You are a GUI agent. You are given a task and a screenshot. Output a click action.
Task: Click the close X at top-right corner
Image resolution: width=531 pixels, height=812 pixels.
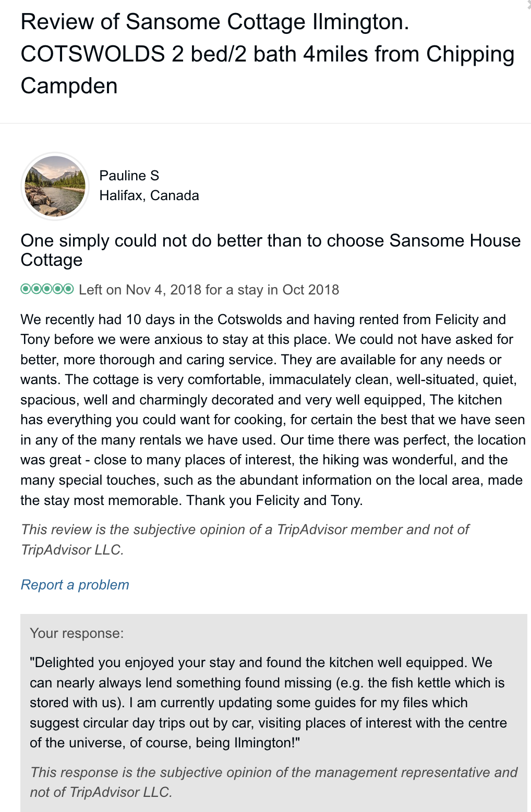(528, 5)
